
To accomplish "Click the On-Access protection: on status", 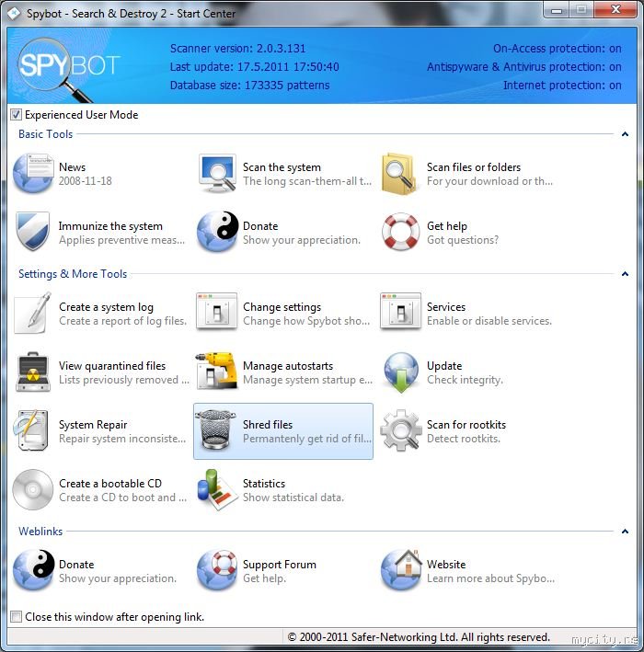I will [x=557, y=49].
